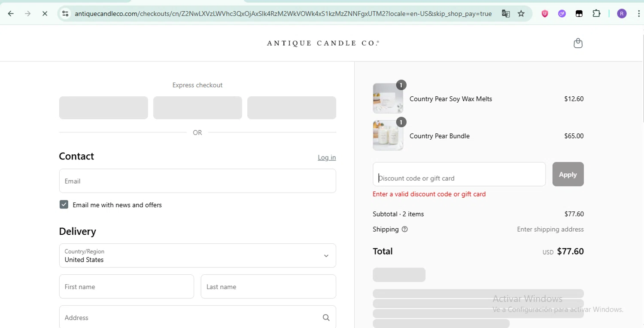Focus the Last name field
Screen dimensions: 644x328
coord(268,287)
